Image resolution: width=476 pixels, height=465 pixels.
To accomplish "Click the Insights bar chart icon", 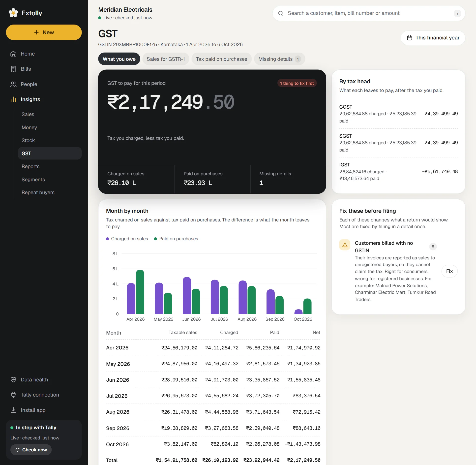I will pos(13,99).
